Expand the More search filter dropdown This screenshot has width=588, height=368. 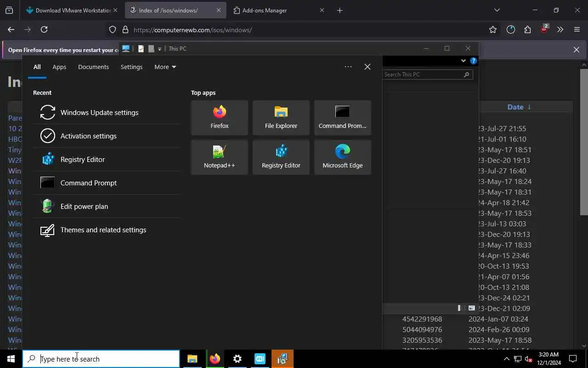click(x=165, y=67)
